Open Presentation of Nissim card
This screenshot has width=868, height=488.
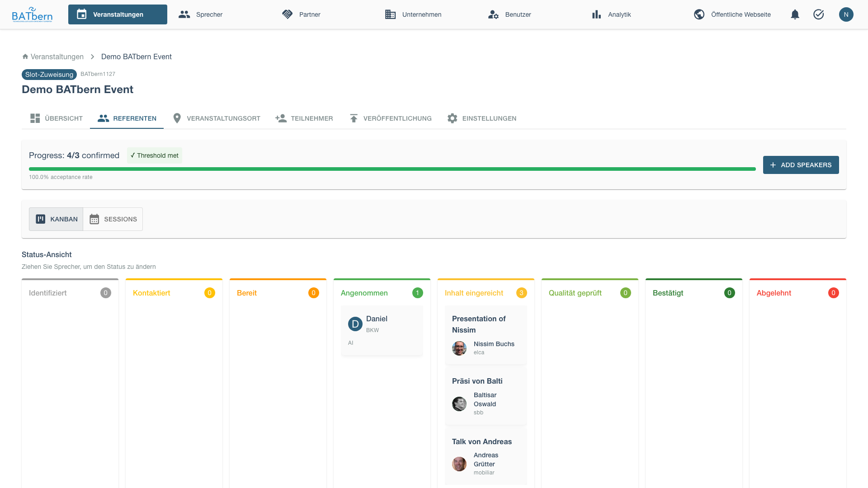(x=486, y=335)
